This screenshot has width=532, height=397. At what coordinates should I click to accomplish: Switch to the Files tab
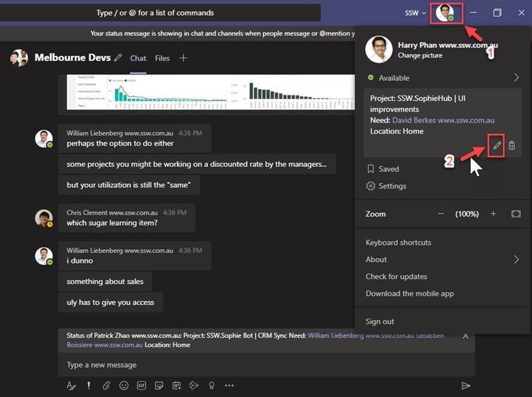coord(162,58)
